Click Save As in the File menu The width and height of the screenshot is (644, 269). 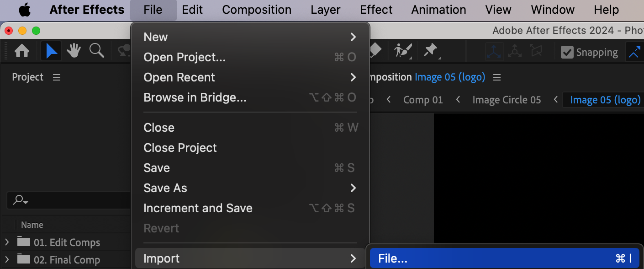click(x=165, y=188)
